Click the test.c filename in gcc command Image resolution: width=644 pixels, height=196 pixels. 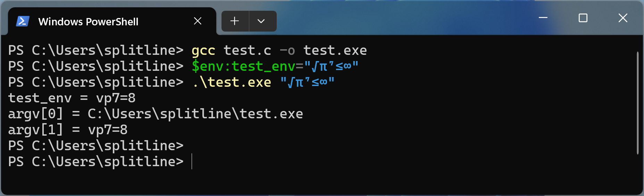tap(247, 51)
